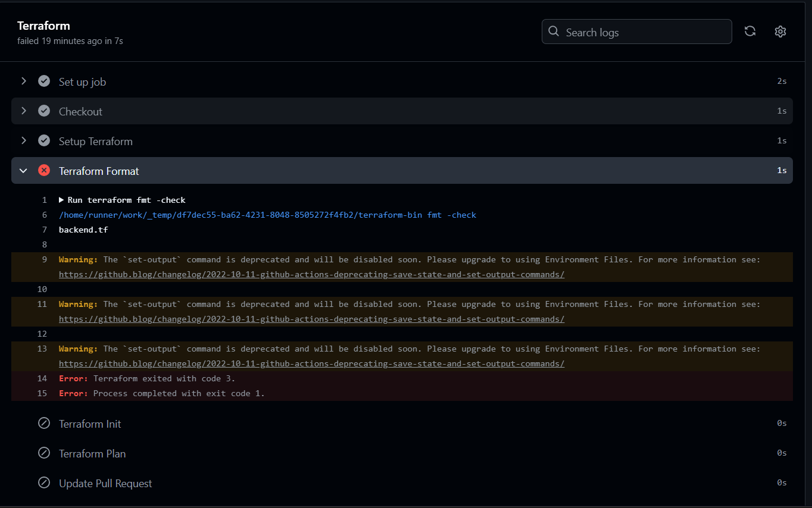Image resolution: width=812 pixels, height=508 pixels.
Task: Click the skipped icon for Terraform Plan
Action: [44, 453]
